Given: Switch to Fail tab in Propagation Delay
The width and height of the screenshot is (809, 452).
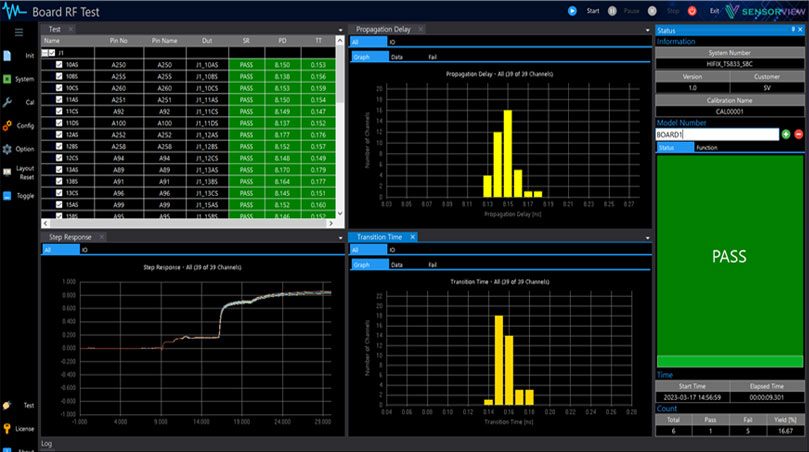Looking at the screenshot, I should (x=432, y=57).
